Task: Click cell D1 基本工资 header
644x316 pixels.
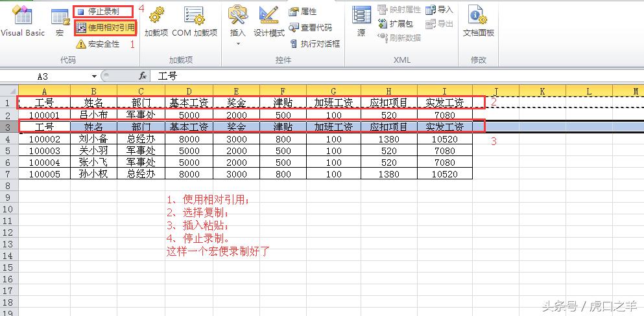Action: coord(189,102)
